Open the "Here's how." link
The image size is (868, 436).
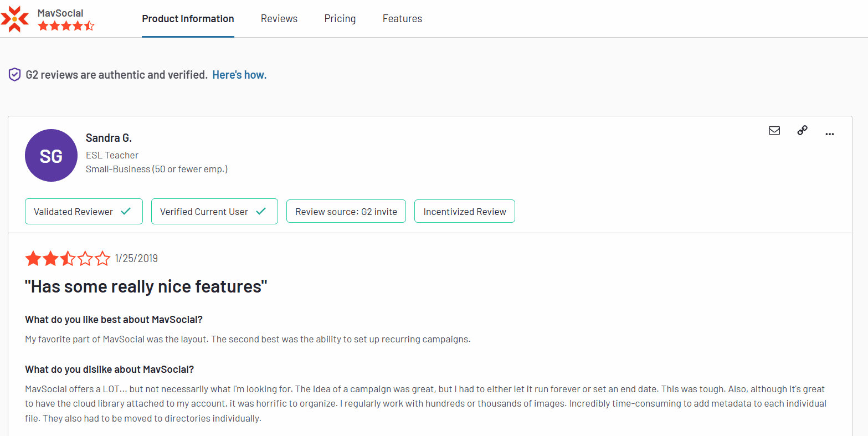coord(239,75)
